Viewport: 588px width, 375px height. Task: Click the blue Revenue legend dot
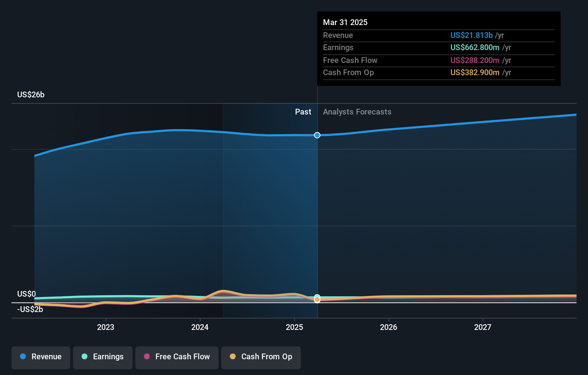coord(23,356)
